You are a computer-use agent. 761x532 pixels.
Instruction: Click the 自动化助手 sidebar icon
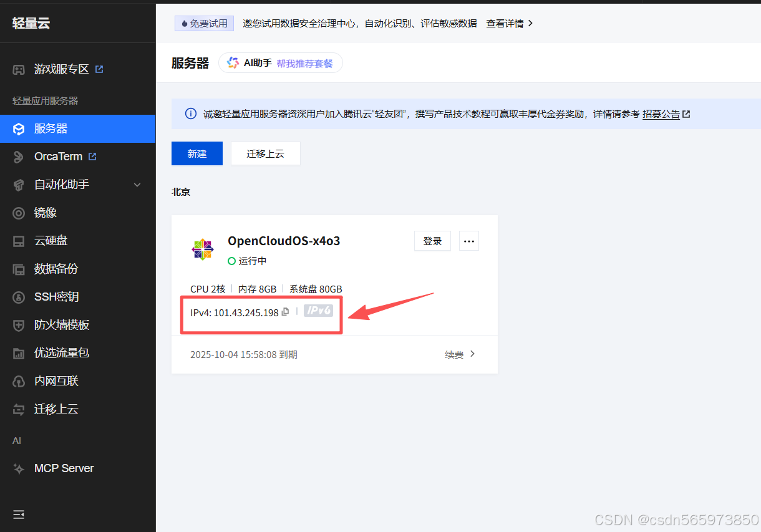click(x=19, y=185)
